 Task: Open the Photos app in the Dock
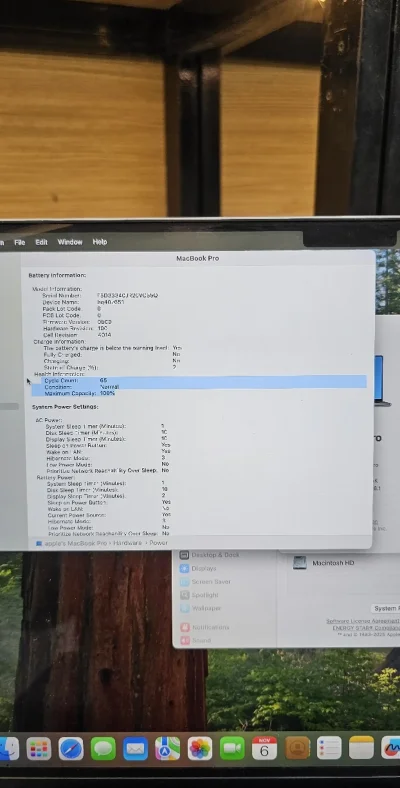[x=200, y=749]
